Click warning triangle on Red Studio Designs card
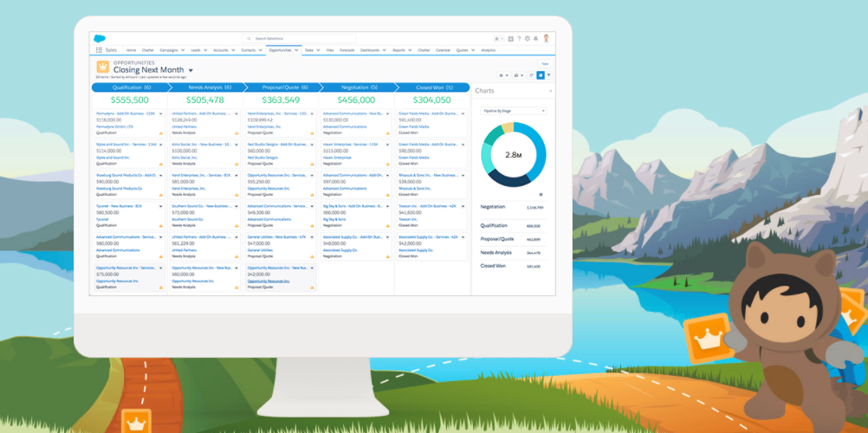The image size is (868, 433). click(x=312, y=164)
